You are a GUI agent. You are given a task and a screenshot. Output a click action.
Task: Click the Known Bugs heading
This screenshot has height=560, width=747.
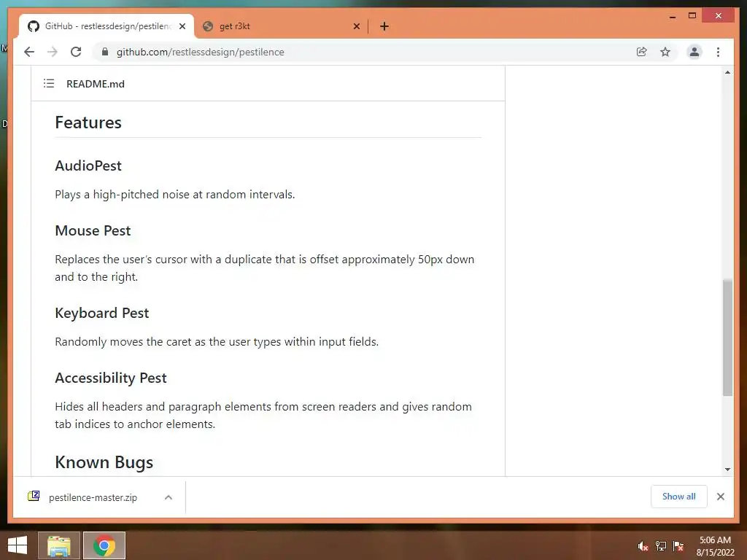click(104, 462)
